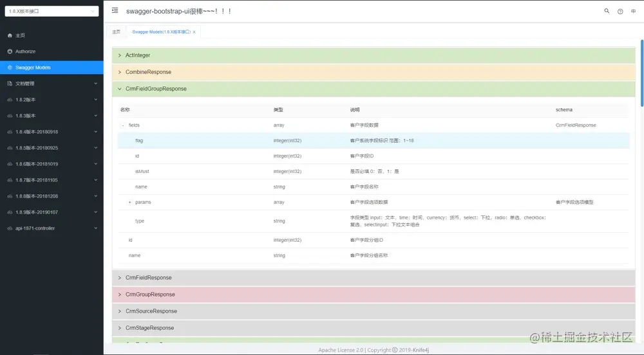Expand the ActInteger model panel
The width and height of the screenshot is (644, 355).
pyautogui.click(x=374, y=55)
